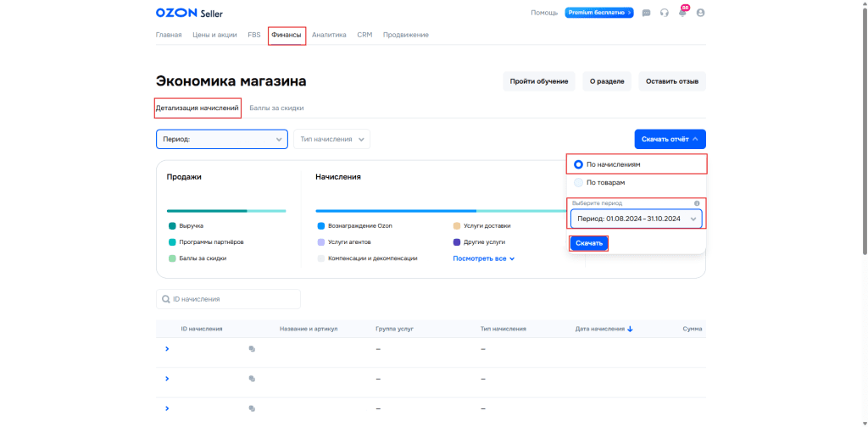Image resolution: width=868 pixels, height=427 pixels.
Task: Click the OZON Seller logo
Action: 189,13
